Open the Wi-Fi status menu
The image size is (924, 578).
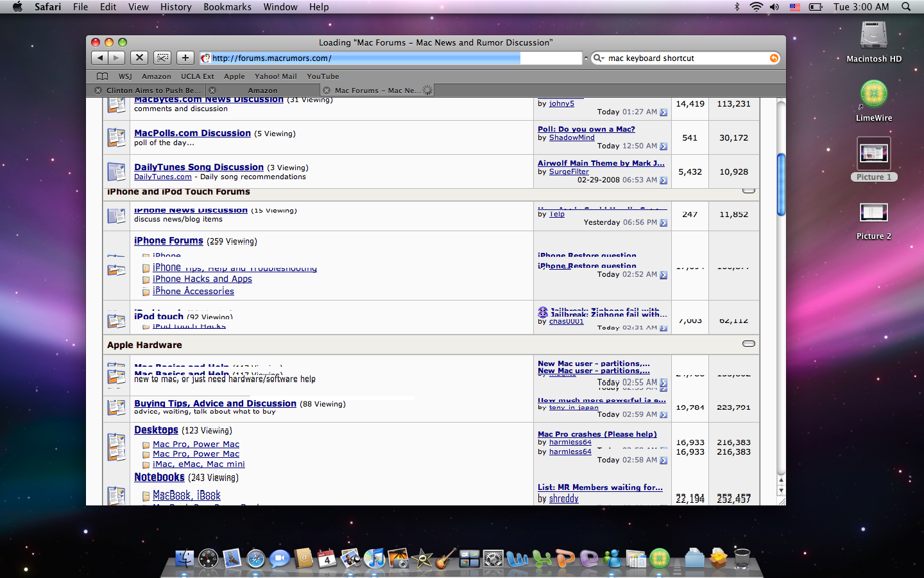click(757, 7)
